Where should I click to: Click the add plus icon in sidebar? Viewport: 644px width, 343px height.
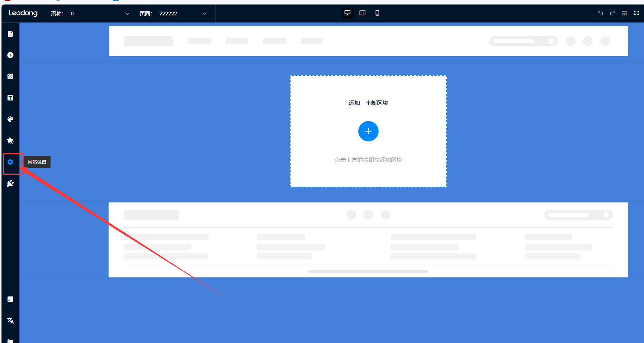pyautogui.click(x=10, y=55)
